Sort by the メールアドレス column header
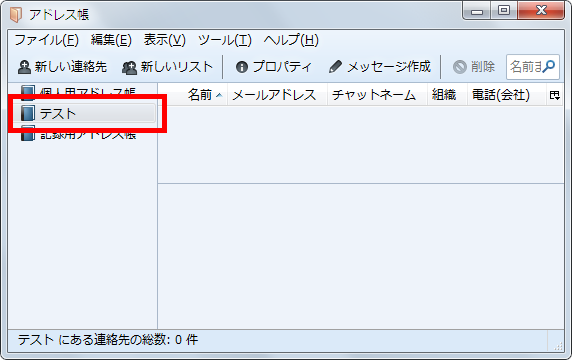 click(277, 95)
